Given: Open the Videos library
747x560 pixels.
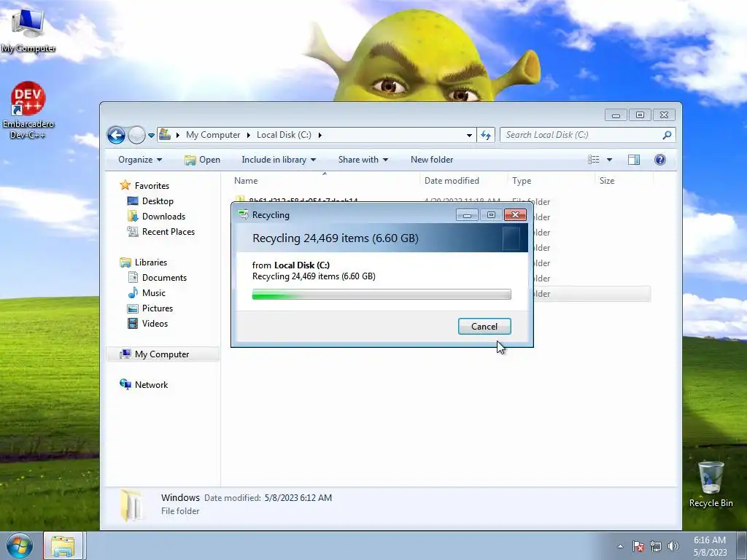Looking at the screenshot, I should [155, 323].
